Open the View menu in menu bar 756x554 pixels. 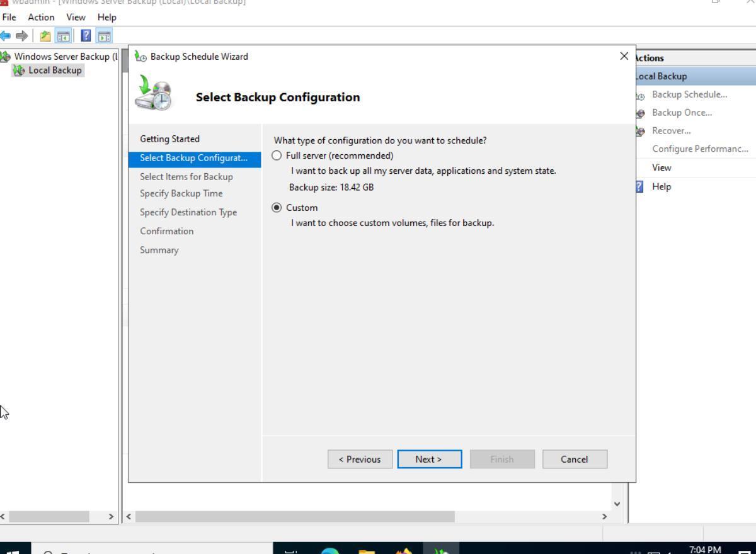pos(76,17)
